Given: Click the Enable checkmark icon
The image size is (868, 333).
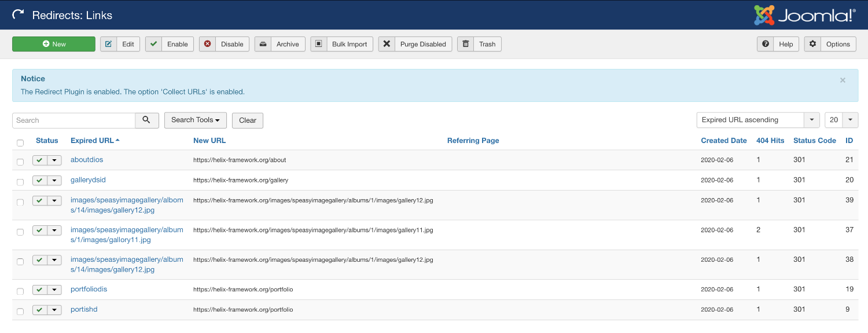Looking at the screenshot, I should click(153, 44).
